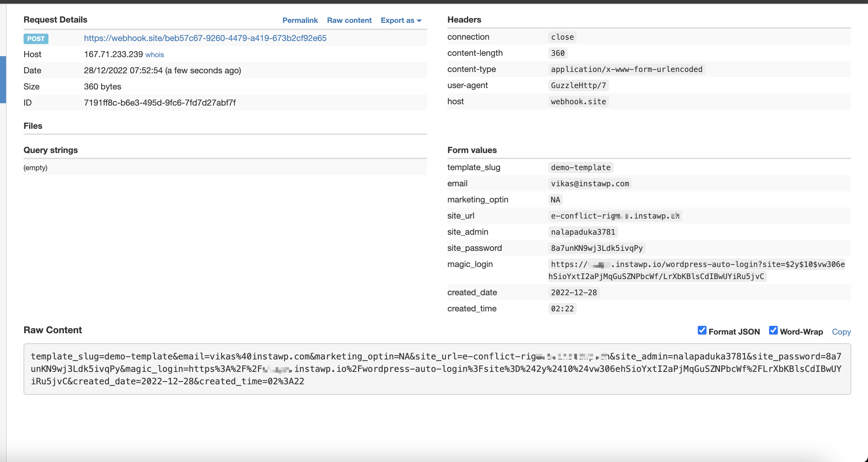The width and height of the screenshot is (868, 462).
Task: Select the request ID value
Action: pyautogui.click(x=160, y=103)
